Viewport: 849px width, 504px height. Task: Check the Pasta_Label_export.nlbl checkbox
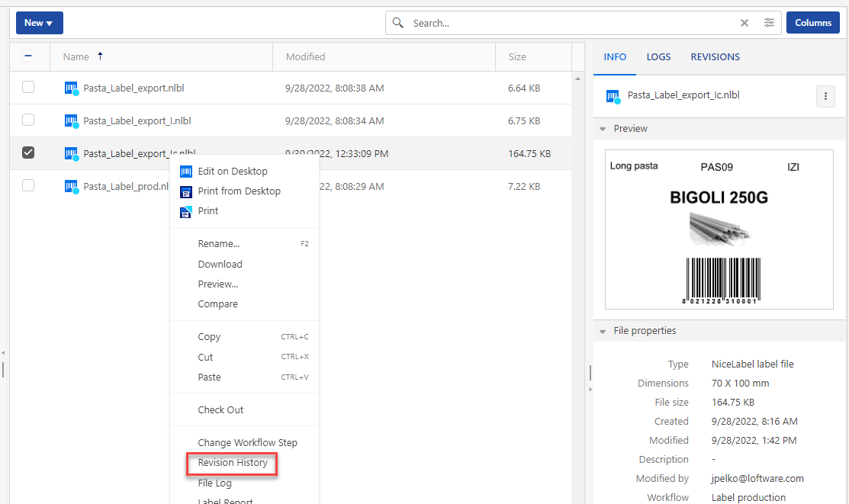tap(28, 88)
